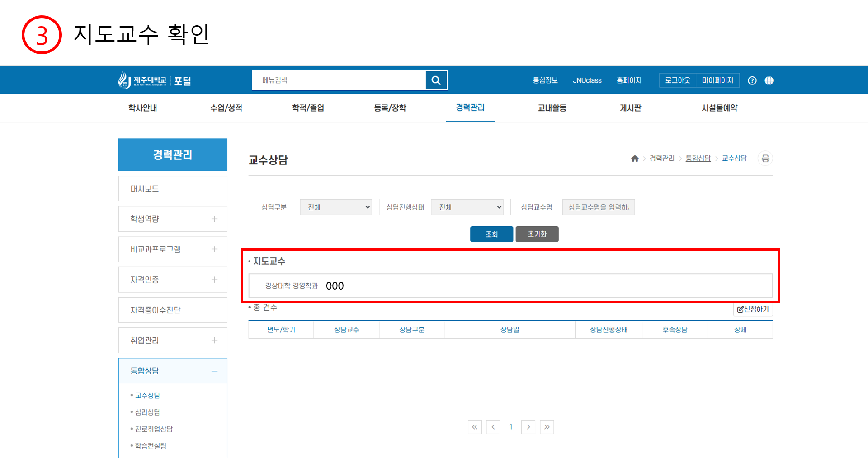Click the globe language icon
The image size is (868, 472).
(769, 80)
